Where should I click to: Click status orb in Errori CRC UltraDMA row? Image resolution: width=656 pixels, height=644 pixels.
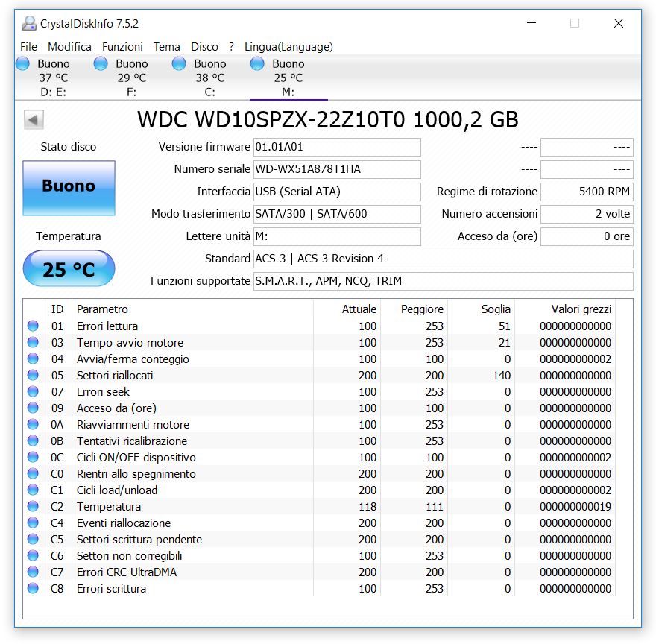[x=33, y=572]
